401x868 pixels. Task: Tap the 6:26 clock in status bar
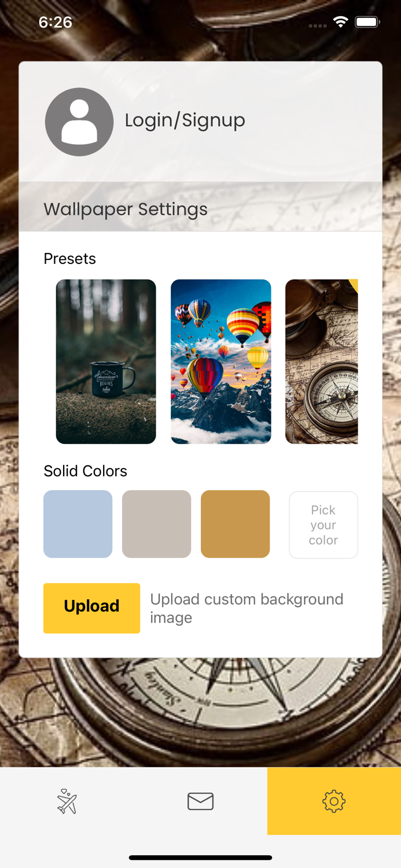[x=56, y=22]
